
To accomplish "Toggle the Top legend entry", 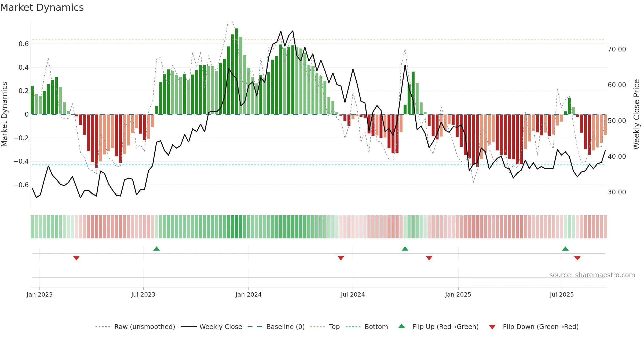I will pyautogui.click(x=325, y=327).
